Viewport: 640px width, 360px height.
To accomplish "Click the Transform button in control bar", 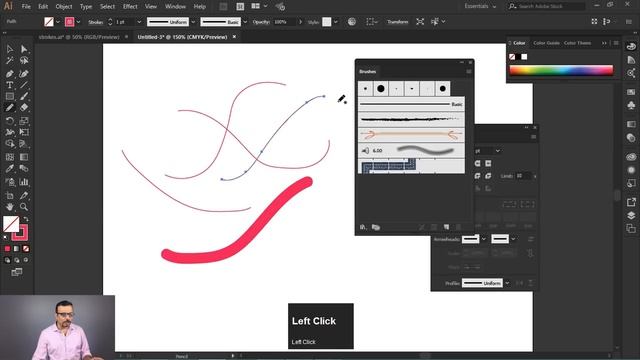I will (x=397, y=22).
